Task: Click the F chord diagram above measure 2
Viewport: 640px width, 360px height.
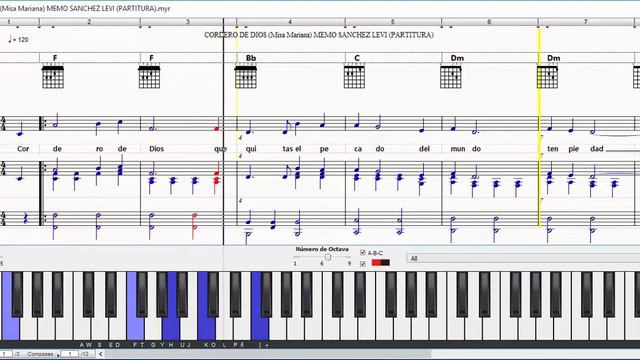Action: [53, 77]
